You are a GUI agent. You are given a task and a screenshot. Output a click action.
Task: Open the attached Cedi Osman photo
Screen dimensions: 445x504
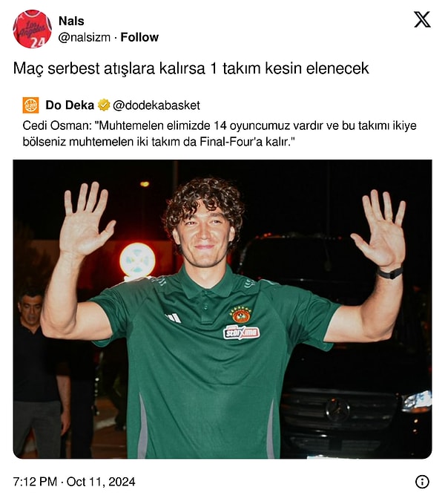pos(222,310)
